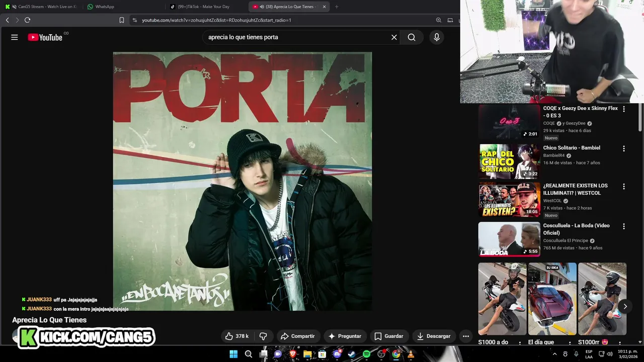
Task: Open the S1000 a do Short
Action: tap(502, 299)
